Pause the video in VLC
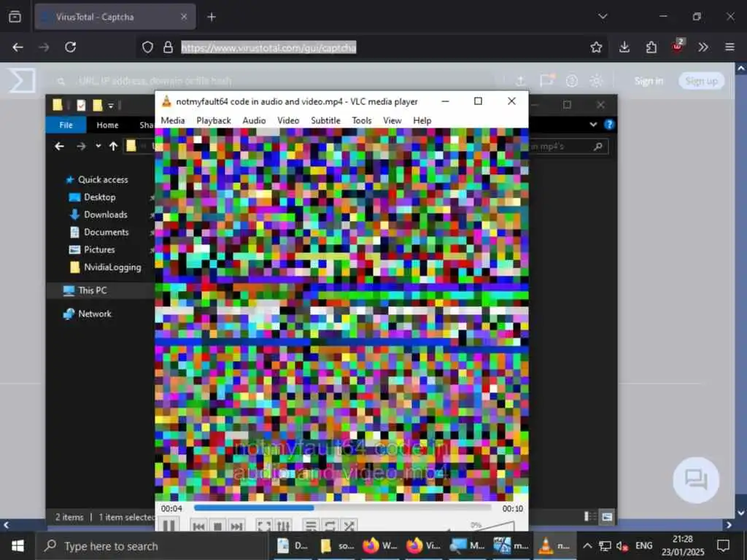The image size is (747, 560). click(x=169, y=526)
